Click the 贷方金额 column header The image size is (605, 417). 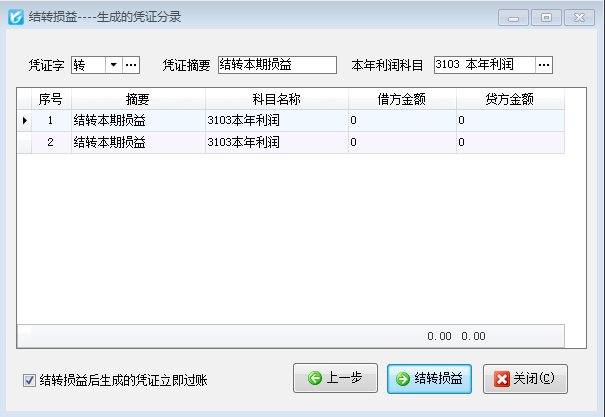coord(509,99)
